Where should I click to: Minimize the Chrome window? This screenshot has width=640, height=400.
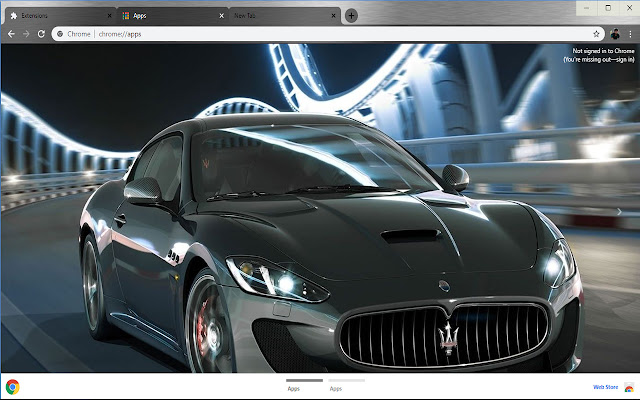587,8
